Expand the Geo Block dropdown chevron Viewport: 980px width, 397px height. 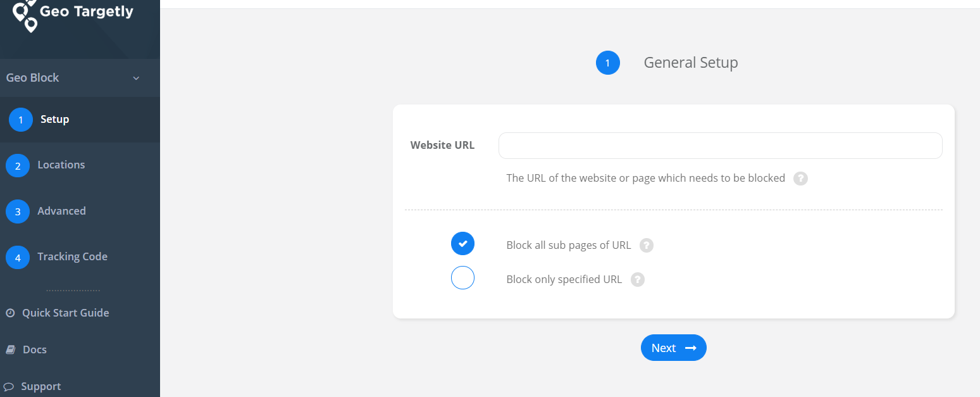click(x=136, y=79)
